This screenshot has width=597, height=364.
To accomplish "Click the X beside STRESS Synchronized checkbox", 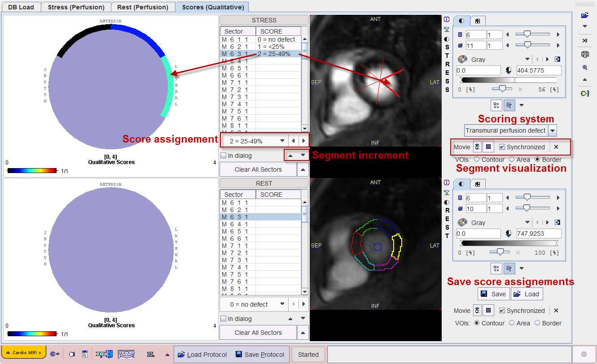I will click(556, 147).
